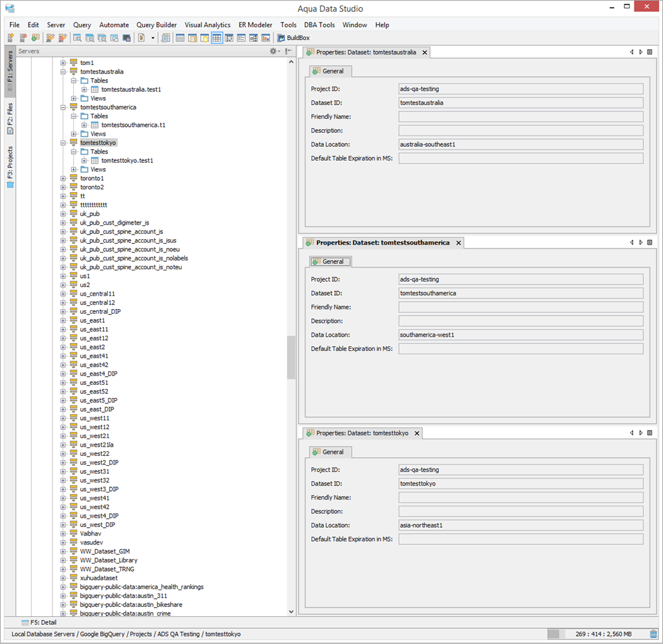Expand the uk_pub dataset node
This screenshot has width=663, height=644.
click(x=63, y=214)
